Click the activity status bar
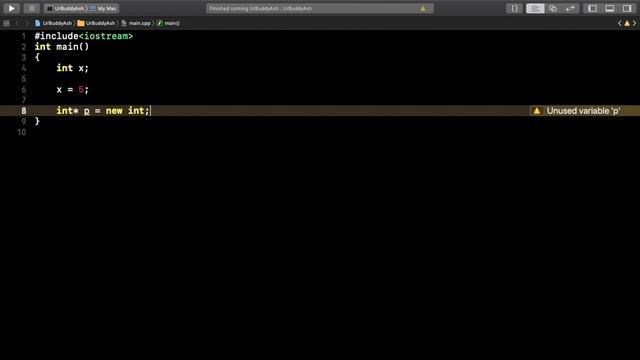 click(320, 9)
